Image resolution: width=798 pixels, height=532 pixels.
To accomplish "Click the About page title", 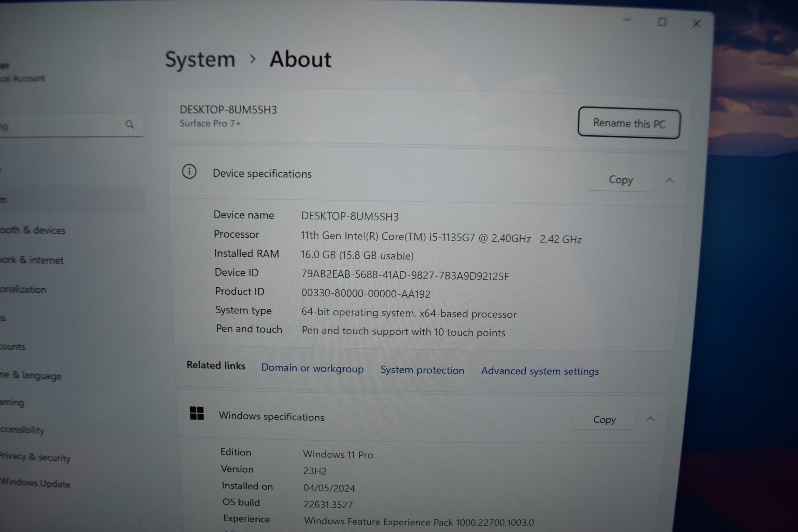I will tap(300, 60).
